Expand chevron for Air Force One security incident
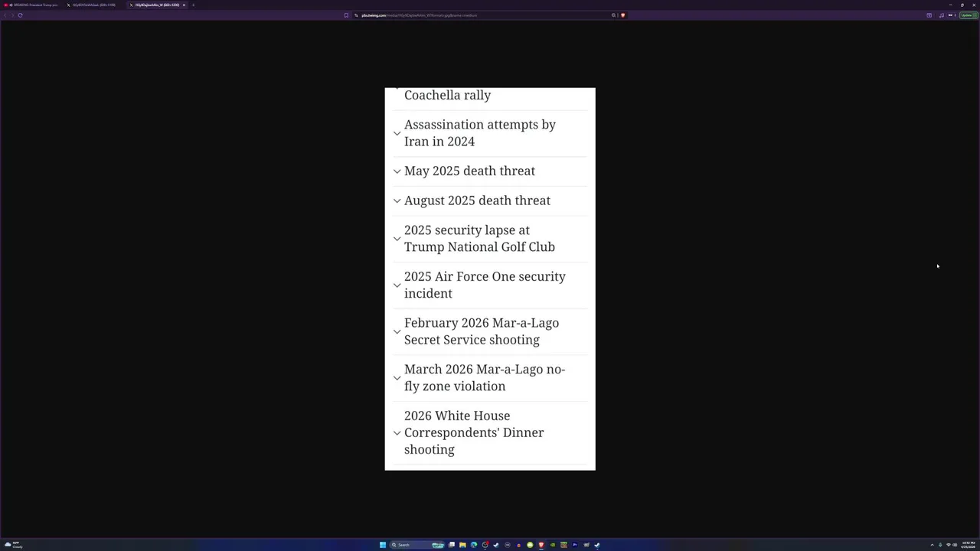980x551 pixels. click(397, 285)
